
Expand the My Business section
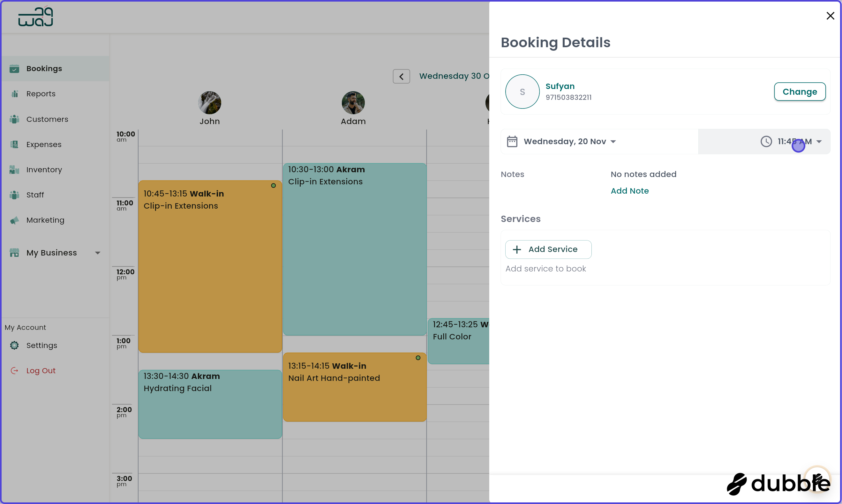pos(98,253)
